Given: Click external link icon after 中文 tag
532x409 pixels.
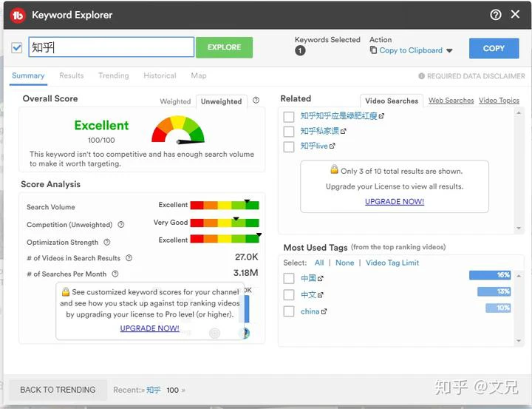Looking at the screenshot, I should (321, 295).
